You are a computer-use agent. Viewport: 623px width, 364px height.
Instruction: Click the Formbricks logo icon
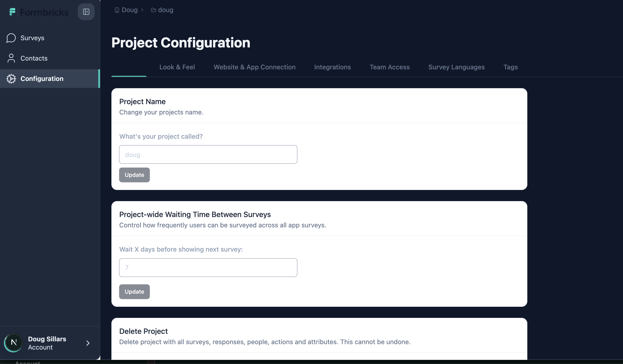tap(12, 12)
